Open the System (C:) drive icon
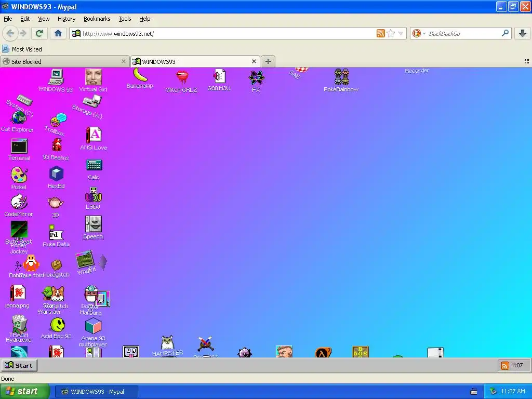The height and width of the screenshot is (399, 532). click(x=24, y=100)
